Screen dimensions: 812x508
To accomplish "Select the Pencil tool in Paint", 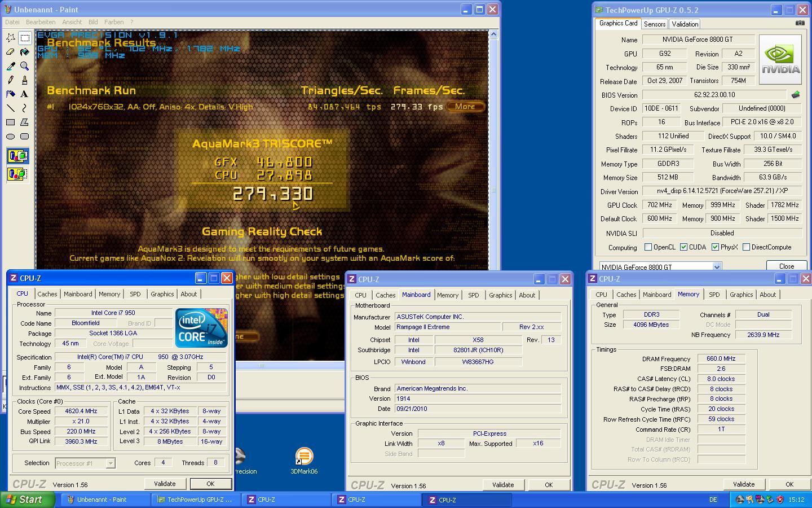I will [11, 80].
